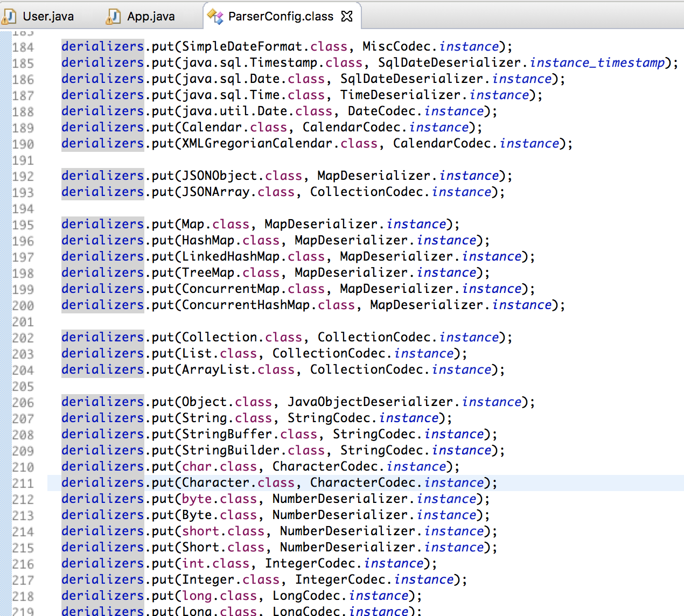
Task: Click JSONObject on line 192
Action: tap(220, 176)
